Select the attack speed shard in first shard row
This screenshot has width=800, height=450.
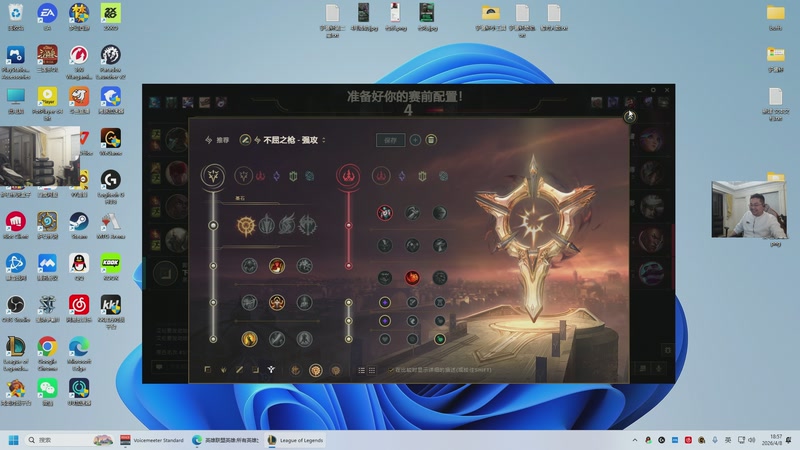click(x=412, y=302)
